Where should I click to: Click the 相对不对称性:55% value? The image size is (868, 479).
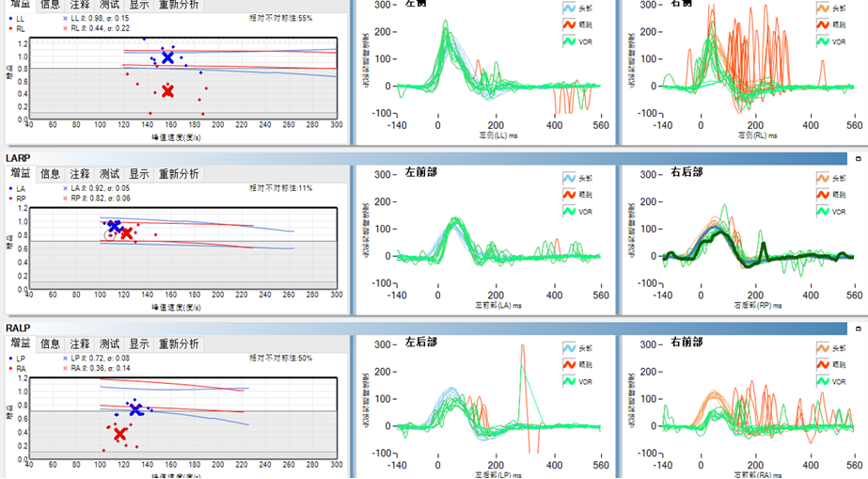(x=280, y=18)
